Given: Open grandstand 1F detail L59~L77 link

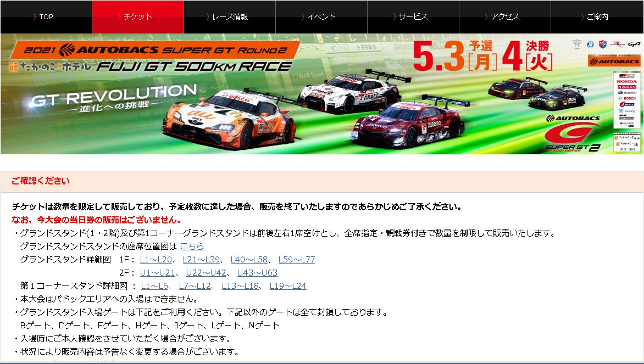Looking at the screenshot, I should tap(297, 259).
